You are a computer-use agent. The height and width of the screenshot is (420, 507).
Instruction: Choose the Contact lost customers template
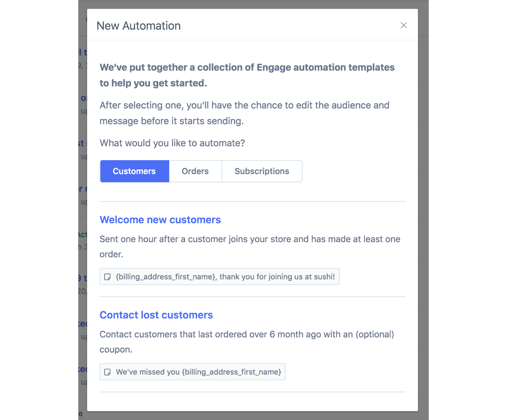point(156,315)
